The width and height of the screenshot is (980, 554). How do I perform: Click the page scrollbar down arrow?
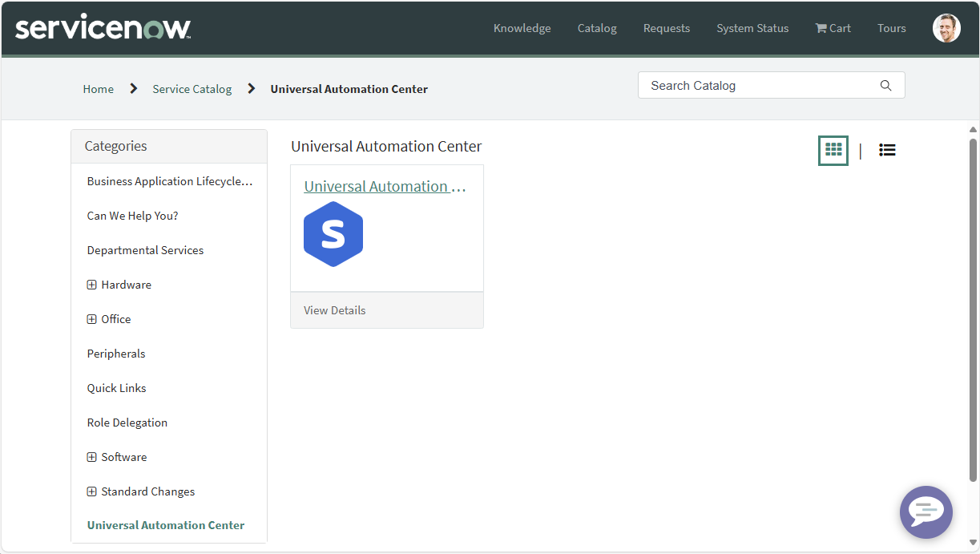973,543
